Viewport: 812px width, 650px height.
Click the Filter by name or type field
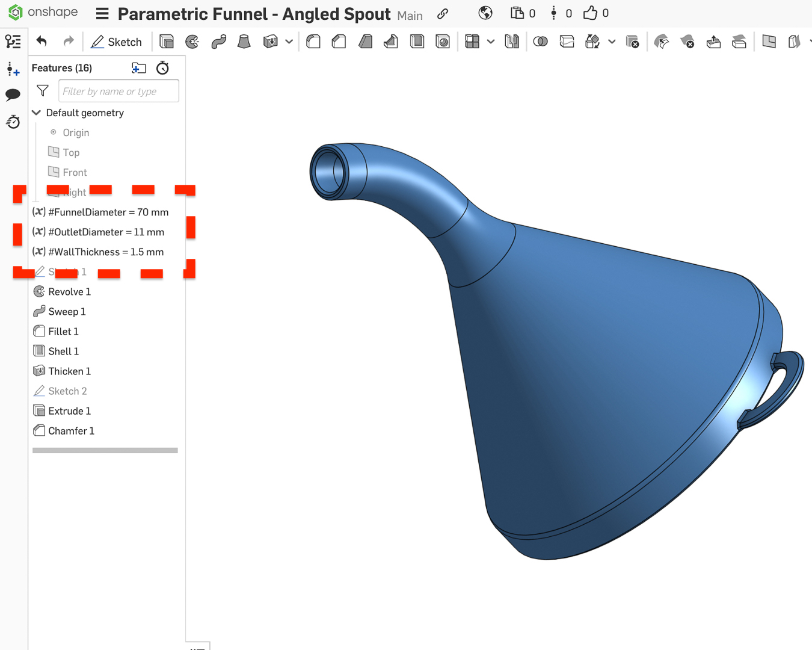118,91
